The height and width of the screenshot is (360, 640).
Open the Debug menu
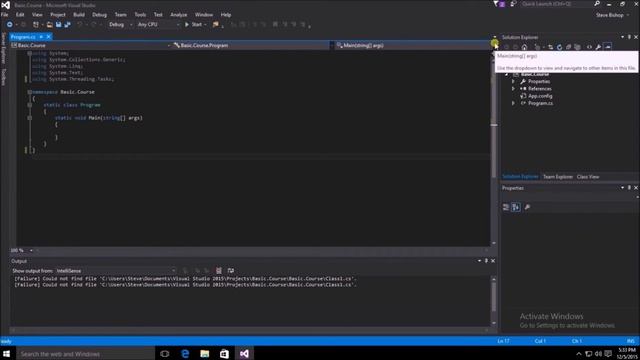point(99,15)
